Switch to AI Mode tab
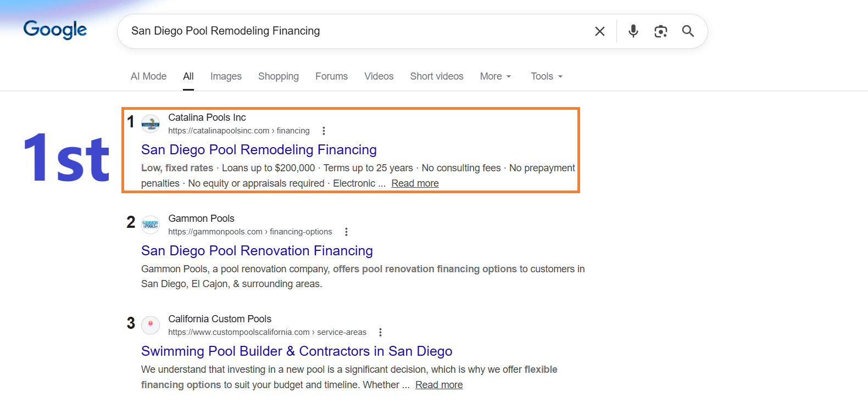The image size is (868, 409). click(x=148, y=76)
